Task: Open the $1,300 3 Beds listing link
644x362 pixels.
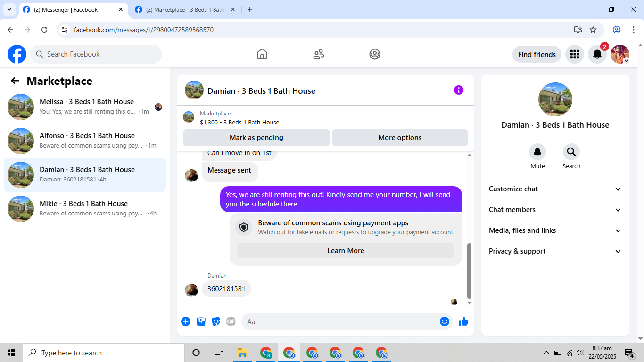Action: [239, 123]
